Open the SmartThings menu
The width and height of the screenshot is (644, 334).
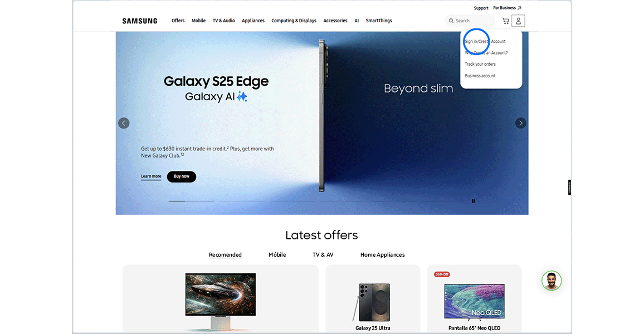379,21
